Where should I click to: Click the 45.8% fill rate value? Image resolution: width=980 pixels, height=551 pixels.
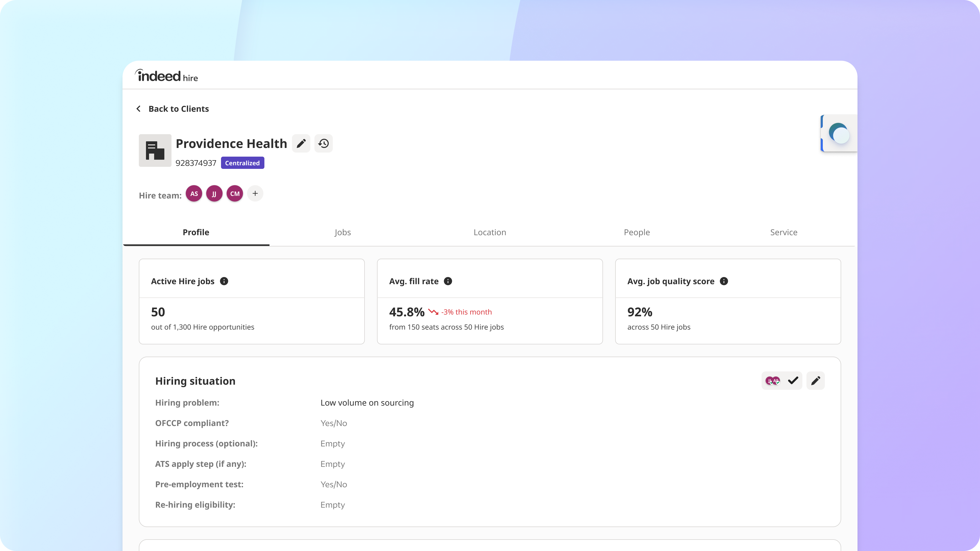[x=407, y=312]
